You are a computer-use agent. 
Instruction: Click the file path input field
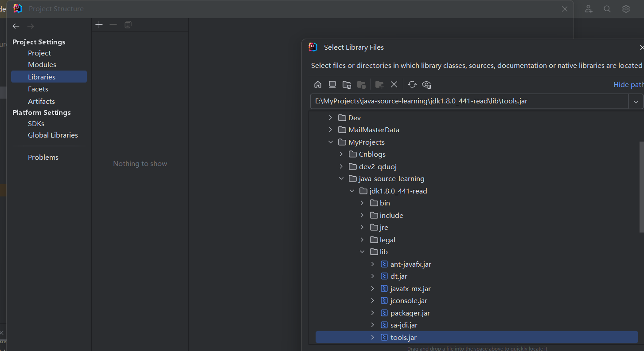point(469,101)
